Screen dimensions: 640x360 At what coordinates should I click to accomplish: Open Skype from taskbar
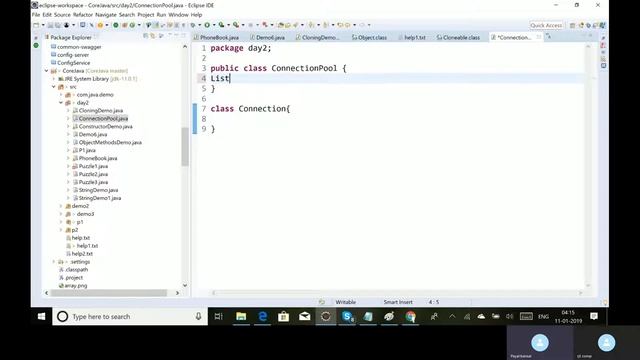tap(347, 316)
